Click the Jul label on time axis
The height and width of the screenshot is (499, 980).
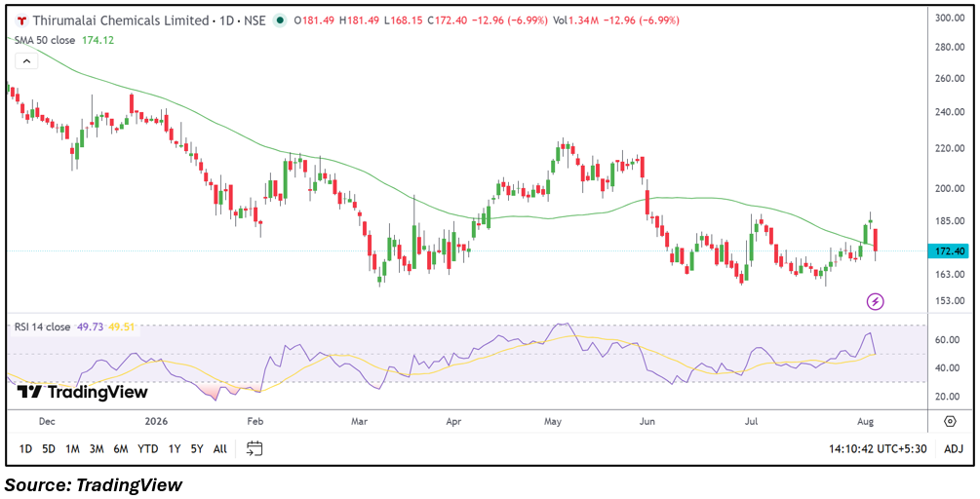749,422
